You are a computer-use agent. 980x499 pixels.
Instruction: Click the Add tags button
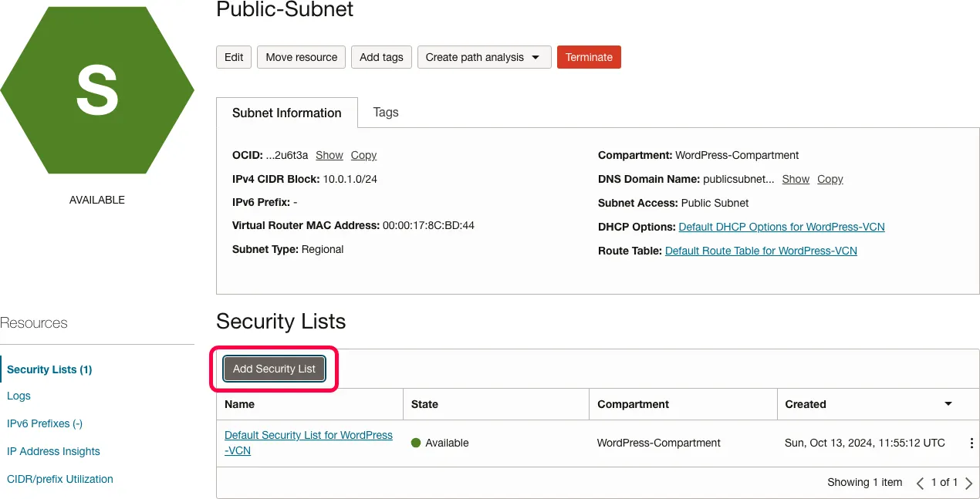coord(381,57)
